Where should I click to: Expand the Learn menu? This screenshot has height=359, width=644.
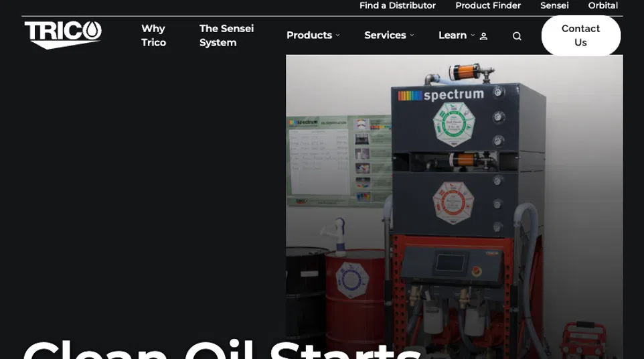pos(457,35)
